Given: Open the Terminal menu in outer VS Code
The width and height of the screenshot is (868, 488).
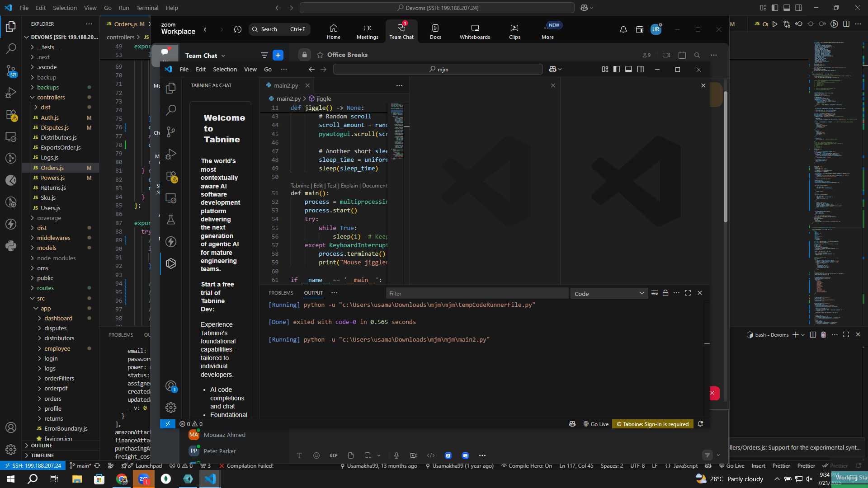Looking at the screenshot, I should point(147,8).
